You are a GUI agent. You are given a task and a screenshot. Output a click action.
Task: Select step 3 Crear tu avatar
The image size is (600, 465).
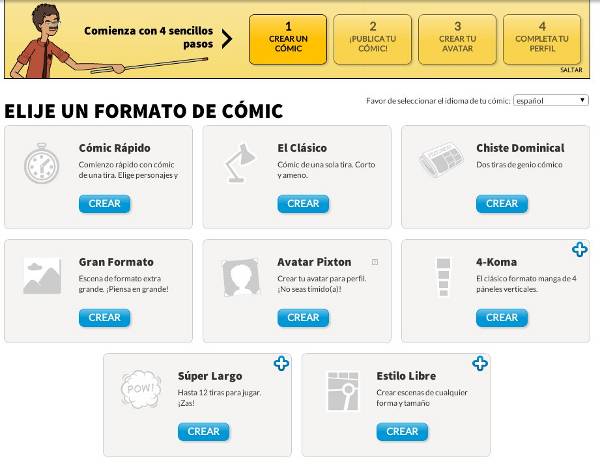(458, 39)
